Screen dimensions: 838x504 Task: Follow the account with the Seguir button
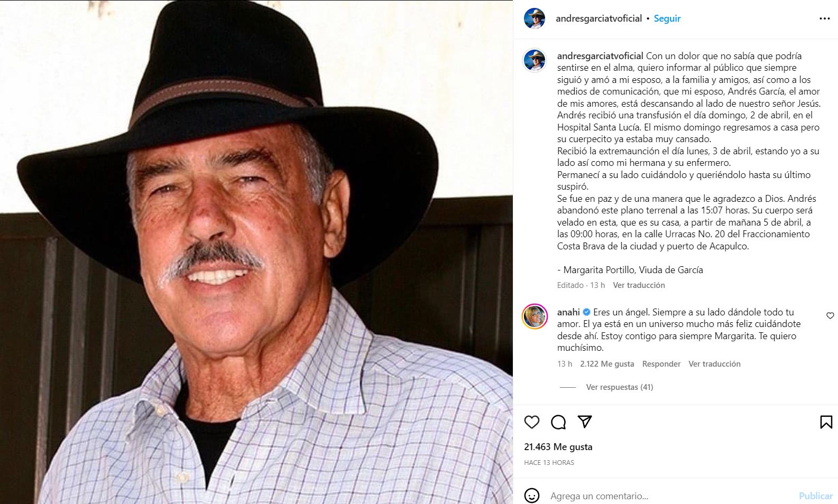pos(667,18)
